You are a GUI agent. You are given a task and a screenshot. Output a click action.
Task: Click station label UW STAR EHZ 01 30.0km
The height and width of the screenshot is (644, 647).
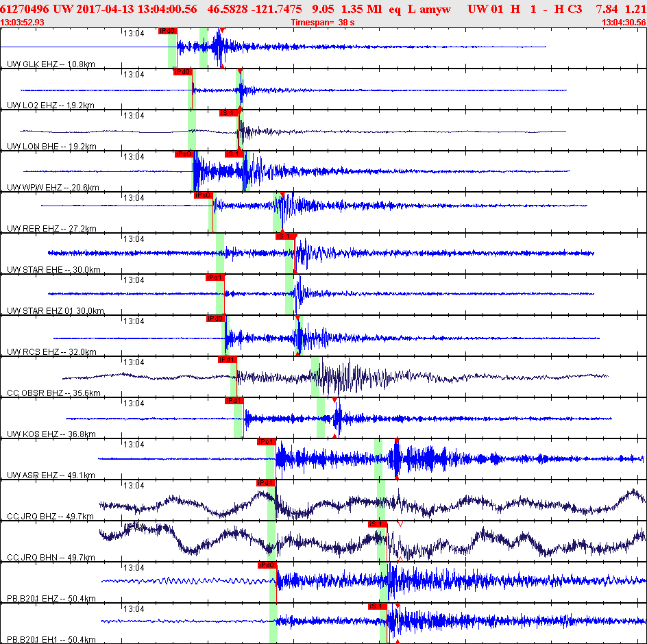pyautogui.click(x=56, y=310)
